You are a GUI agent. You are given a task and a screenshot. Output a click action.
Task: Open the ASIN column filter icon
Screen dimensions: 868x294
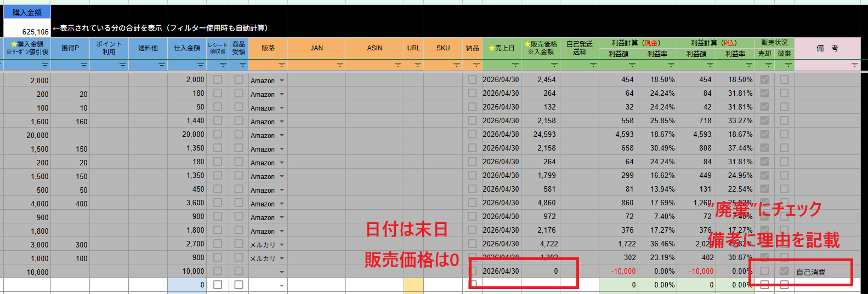tap(398, 65)
